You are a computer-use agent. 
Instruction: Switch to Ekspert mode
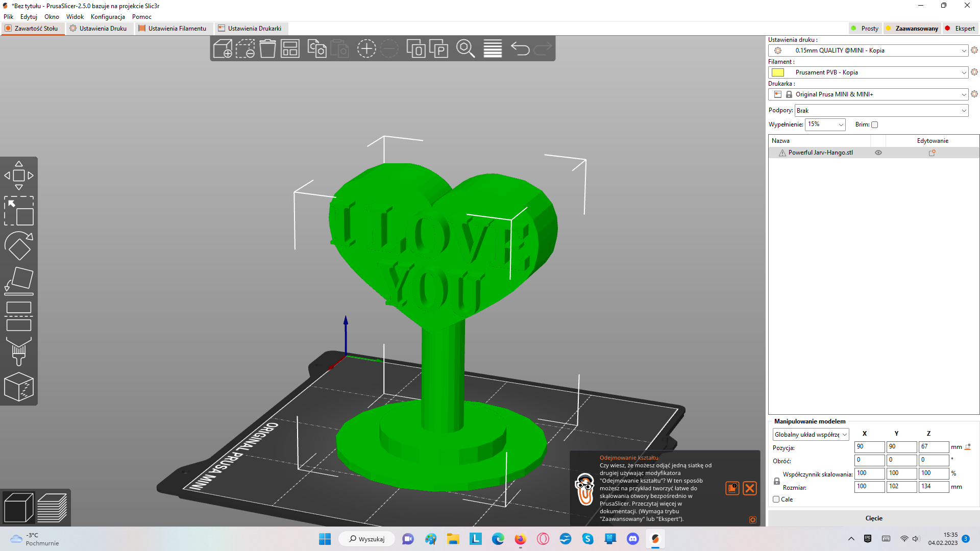pos(960,29)
